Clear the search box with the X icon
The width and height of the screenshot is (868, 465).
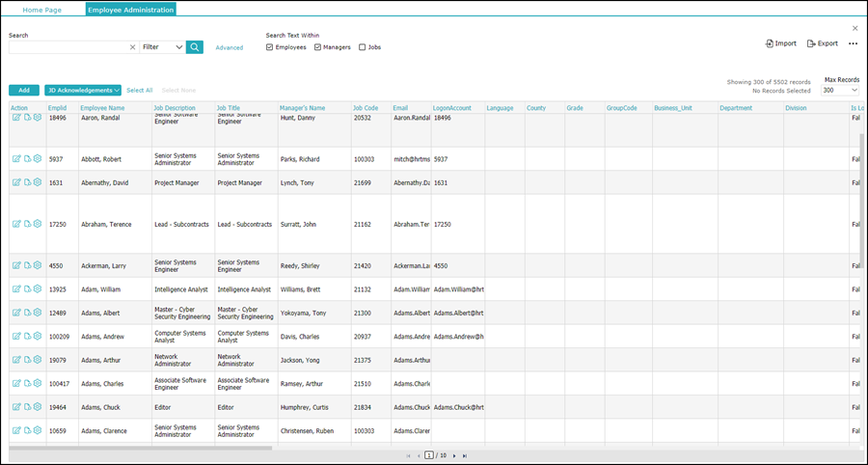(x=132, y=46)
